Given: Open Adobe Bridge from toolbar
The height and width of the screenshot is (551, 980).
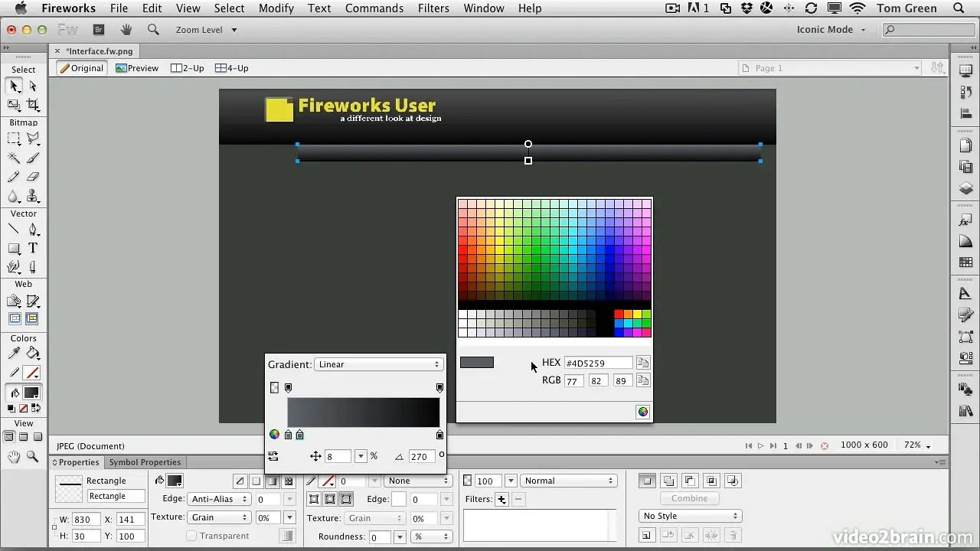Looking at the screenshot, I should pyautogui.click(x=98, y=30).
